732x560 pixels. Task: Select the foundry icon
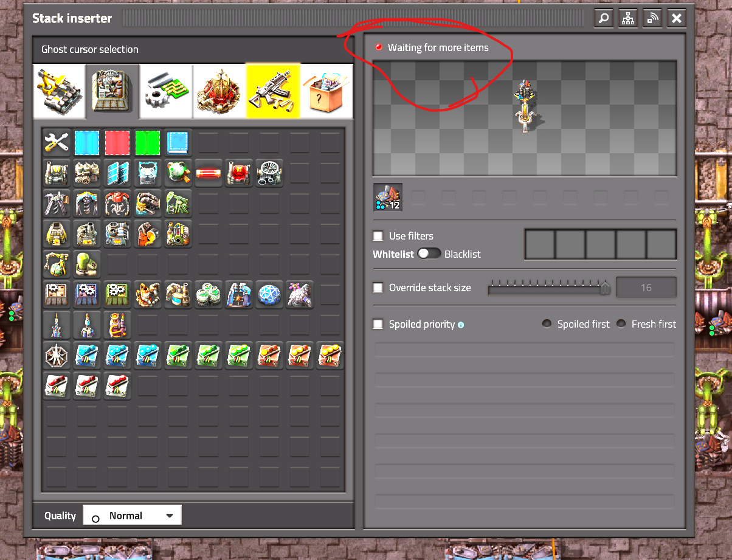coord(149,234)
